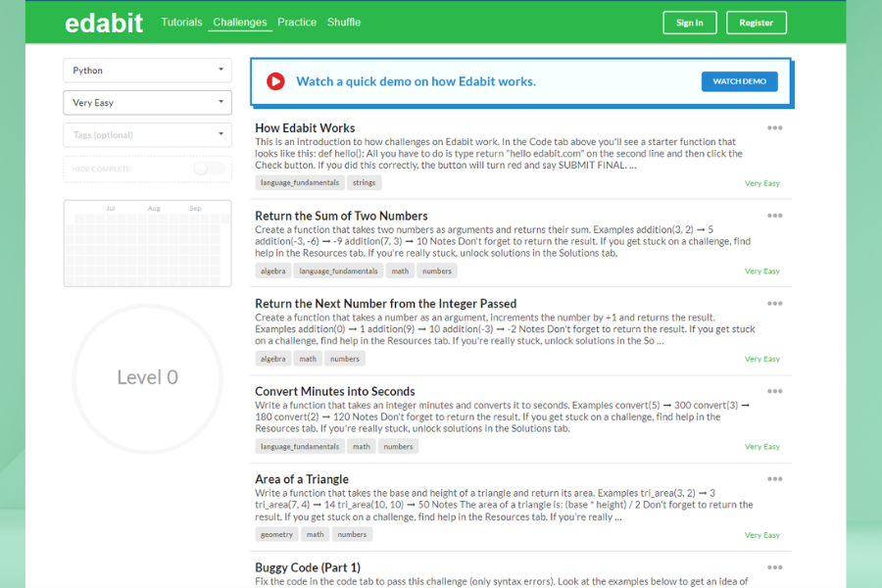Click the red play icon in demo banner
Screen dimensions: 882x588
275,81
